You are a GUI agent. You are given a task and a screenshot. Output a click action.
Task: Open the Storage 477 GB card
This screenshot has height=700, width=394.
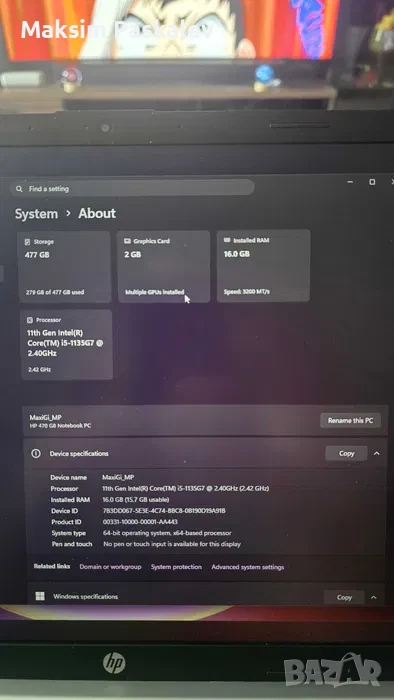pos(64,267)
